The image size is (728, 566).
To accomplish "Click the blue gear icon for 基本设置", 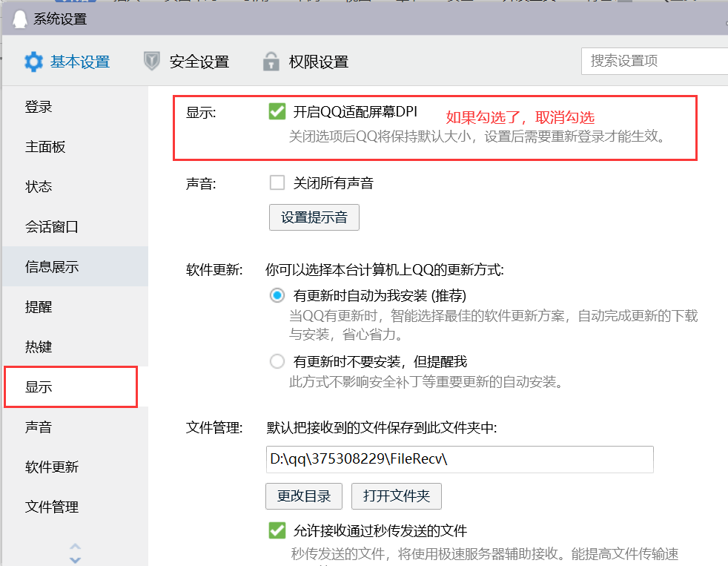I will pos(33,62).
